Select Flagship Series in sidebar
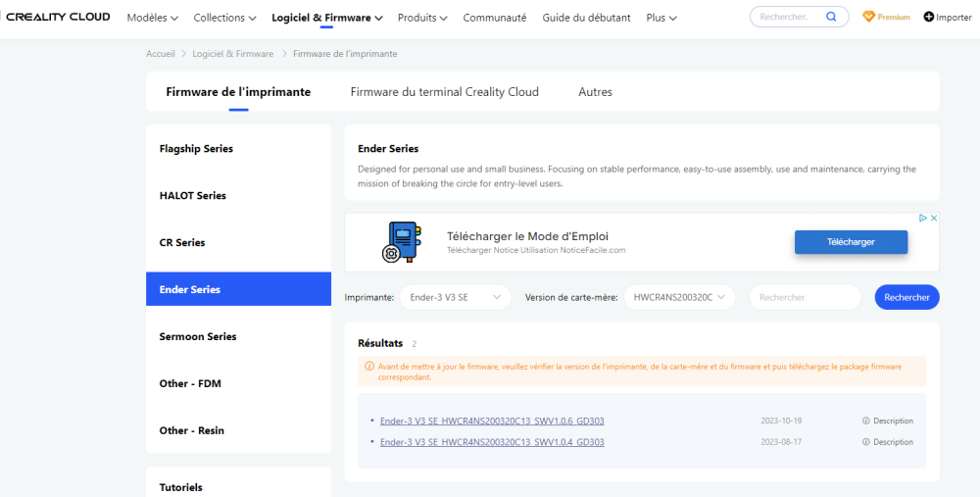980x497 pixels. click(239, 149)
